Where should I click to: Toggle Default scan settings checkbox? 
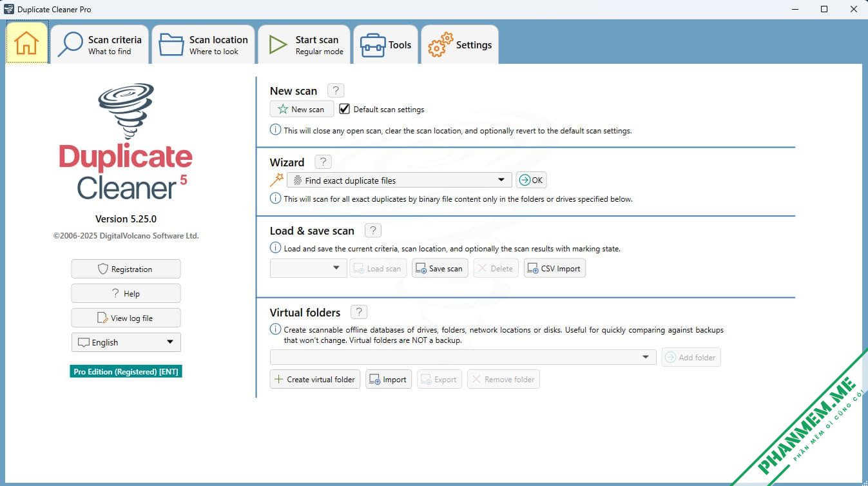click(345, 109)
